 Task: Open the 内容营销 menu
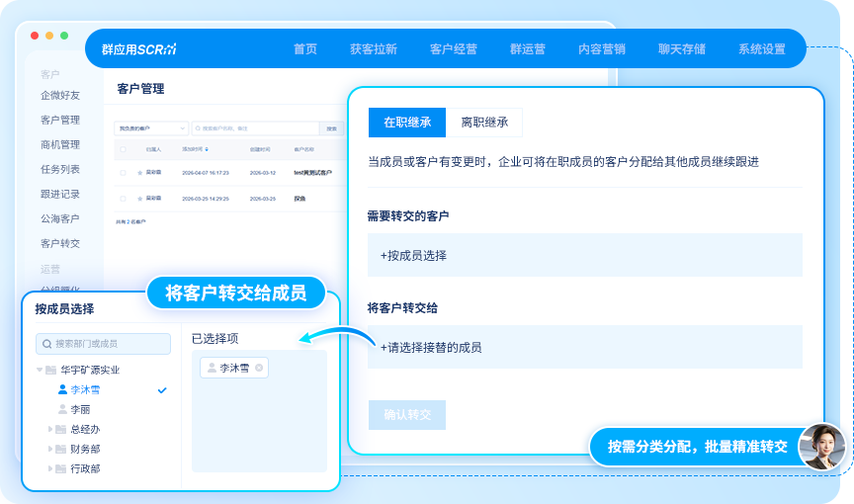point(602,49)
